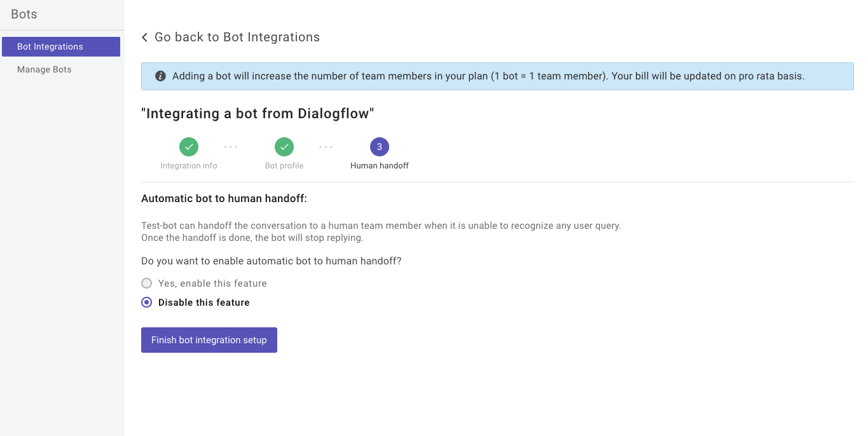Open Manage Bots in the sidebar
Screen dimensions: 868x436
pos(45,69)
